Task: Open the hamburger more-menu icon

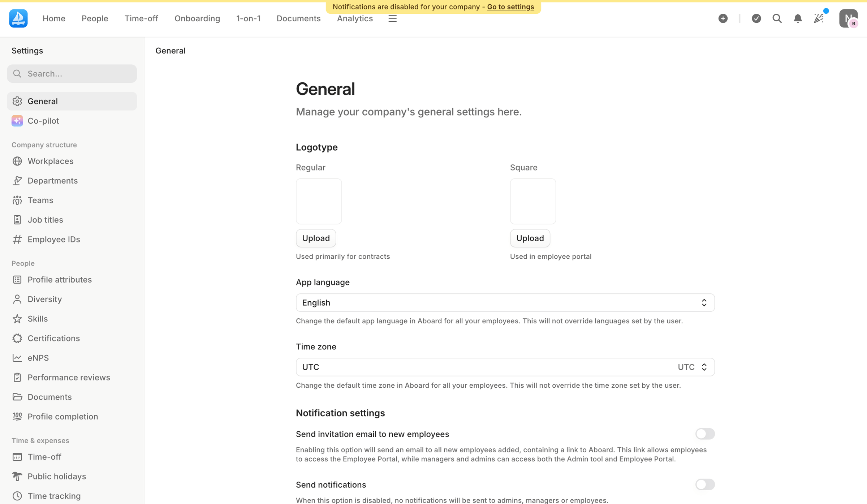Action: (392, 18)
